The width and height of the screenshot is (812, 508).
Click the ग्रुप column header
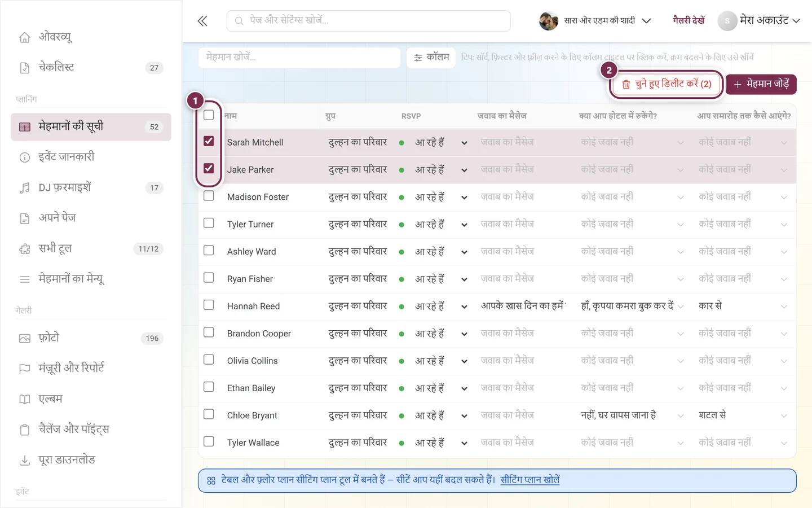pos(330,116)
